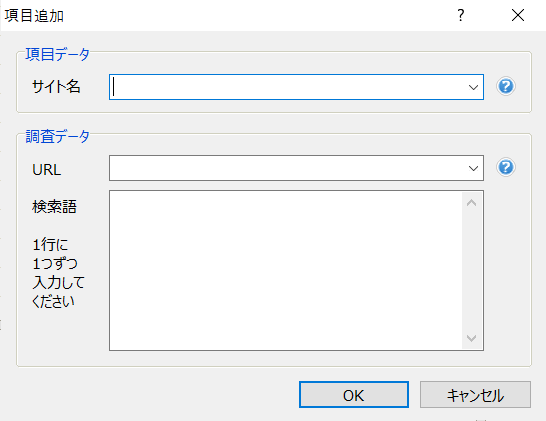
Task: Confirm with the OK button
Action: pyautogui.click(x=354, y=395)
